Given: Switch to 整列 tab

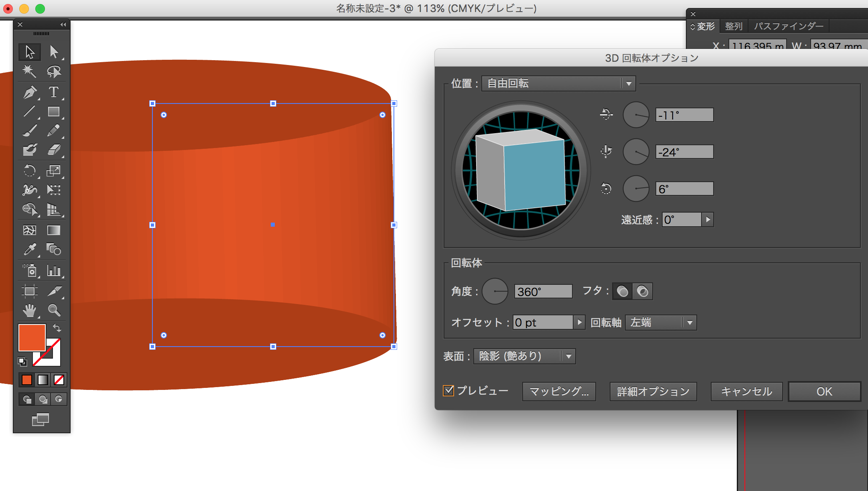Looking at the screenshot, I should point(734,26).
